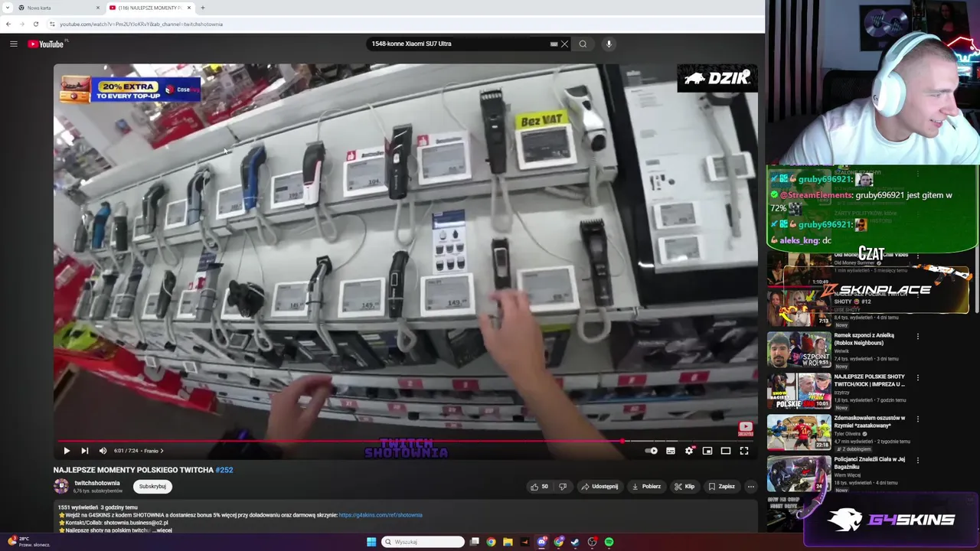Image resolution: width=980 pixels, height=551 pixels.
Task: Enter fullscreen mode
Action: click(744, 451)
